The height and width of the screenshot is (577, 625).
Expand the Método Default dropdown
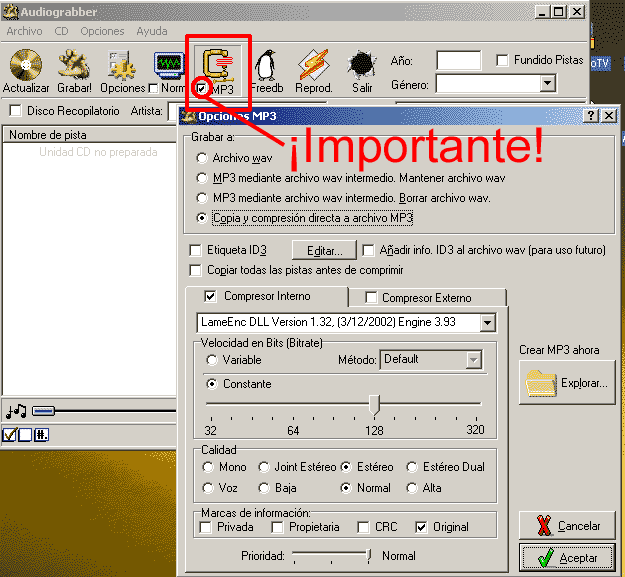pos(473,360)
